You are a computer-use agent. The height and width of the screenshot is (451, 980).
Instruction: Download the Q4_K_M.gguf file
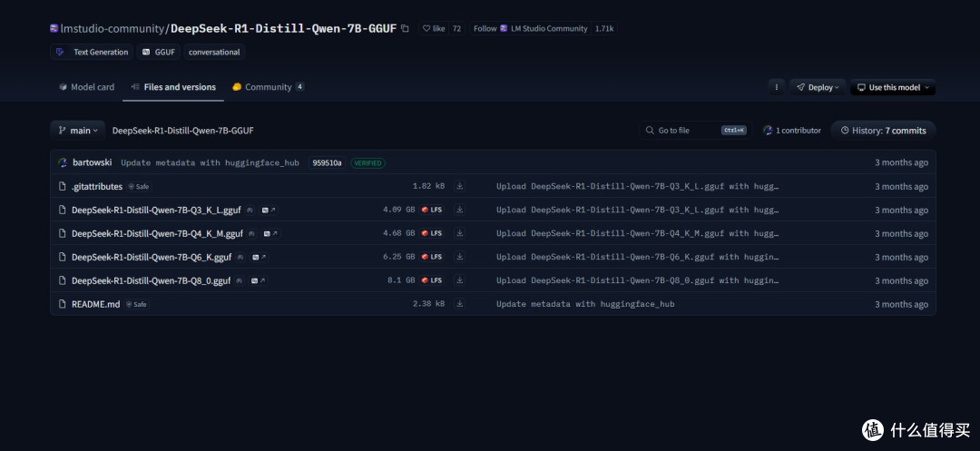(459, 233)
